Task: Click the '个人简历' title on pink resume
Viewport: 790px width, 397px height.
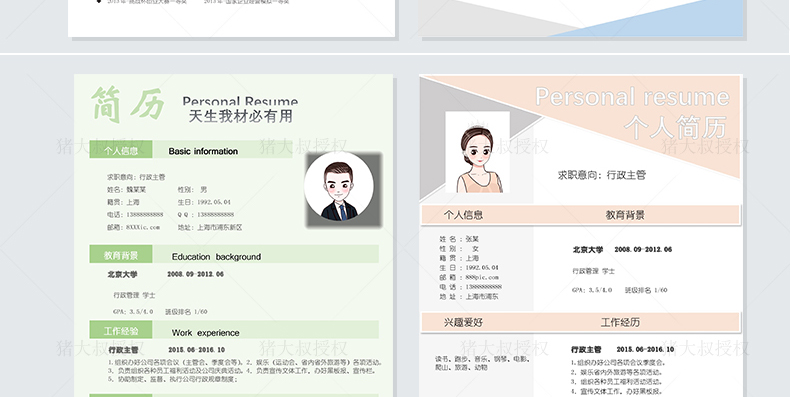Action: 675,127
